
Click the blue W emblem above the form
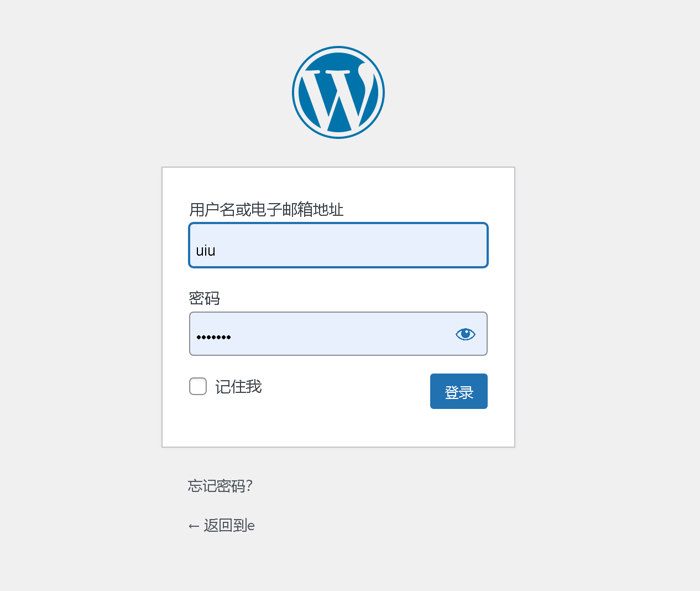point(338,92)
